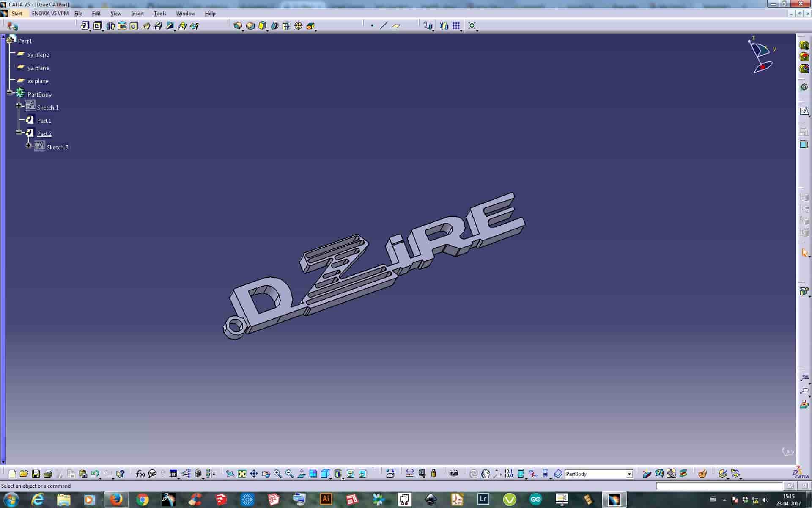Open the Start menu item
Image resolution: width=812 pixels, height=508 pixels.
pos(16,14)
